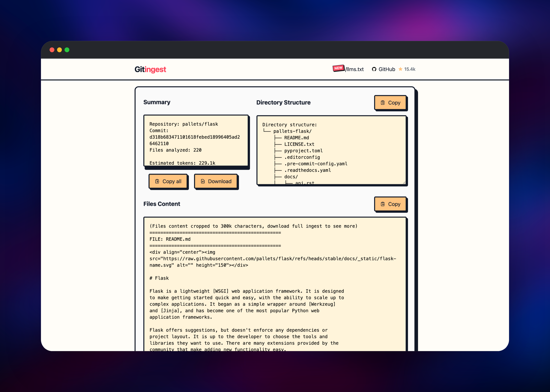Click the pyproject.toml entry in tree

[x=303, y=151]
